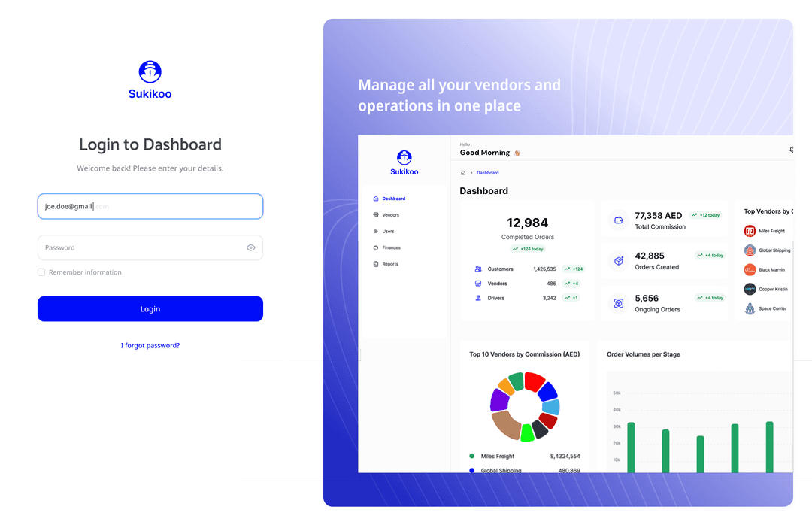Click the Customers icon in Completed Orders
812x525 pixels.
478,269
